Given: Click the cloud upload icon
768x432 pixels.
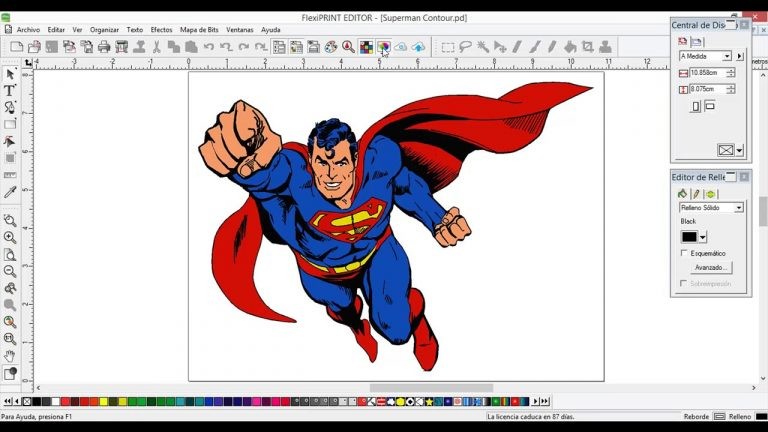Looking at the screenshot, I should pos(418,47).
